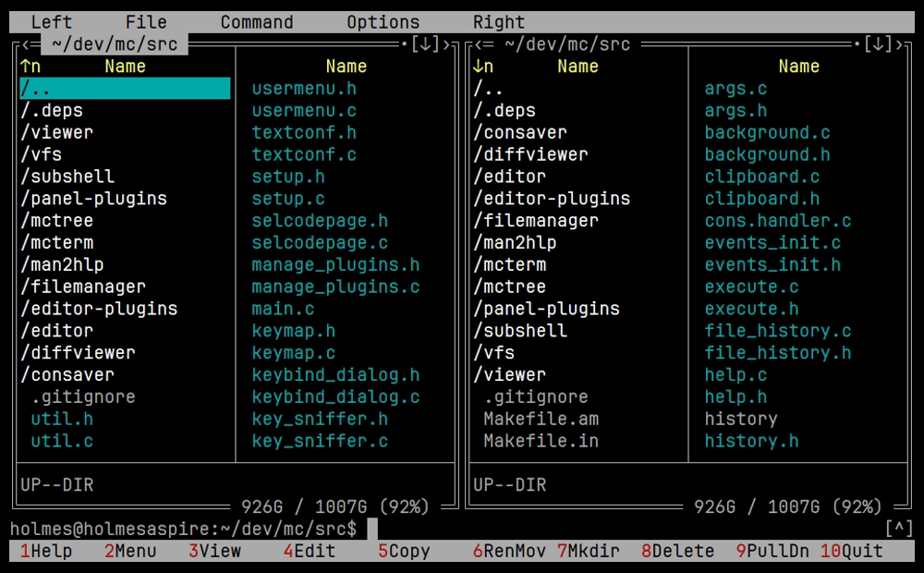Select /mcterm directory in left panel

(x=56, y=242)
